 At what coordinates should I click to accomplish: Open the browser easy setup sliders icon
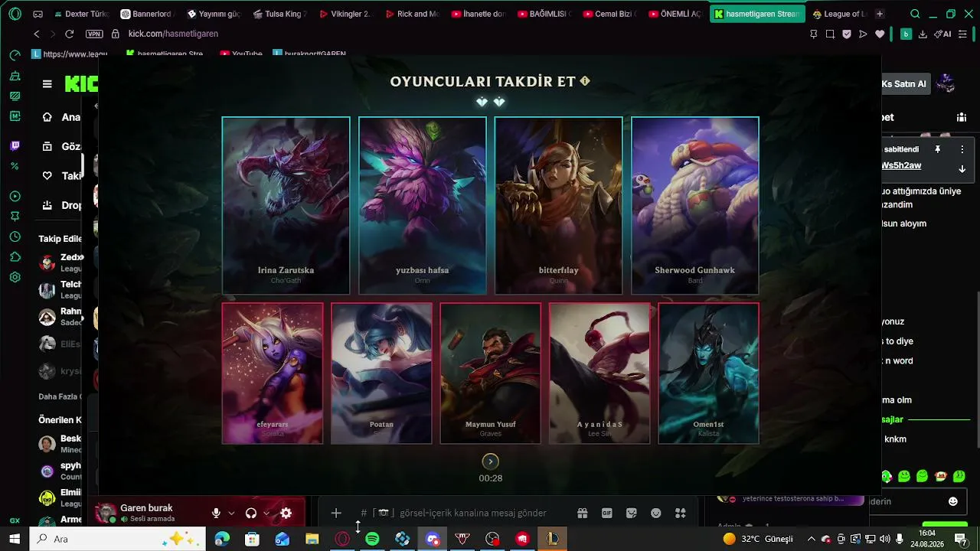point(964,34)
